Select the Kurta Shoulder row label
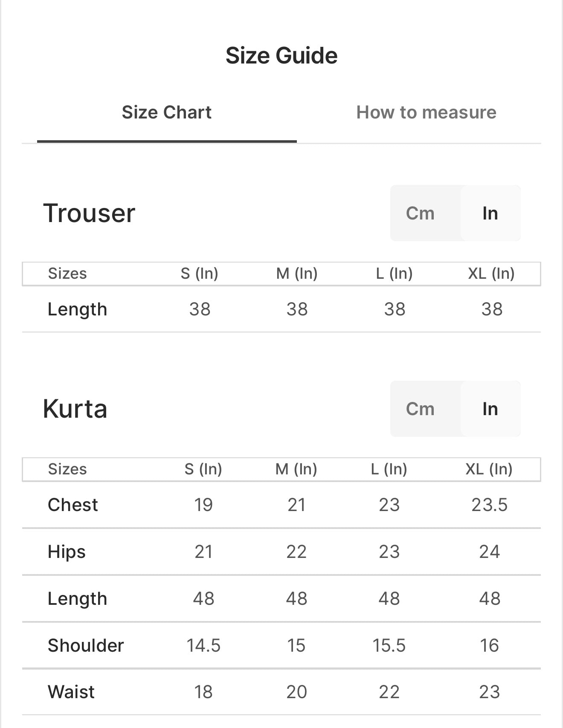 click(86, 645)
